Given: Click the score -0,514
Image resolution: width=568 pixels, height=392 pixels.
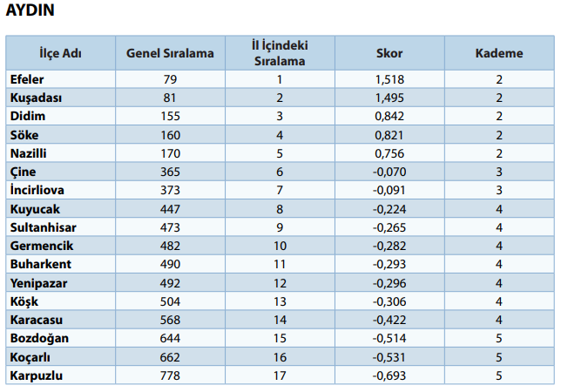Looking at the screenshot, I should tap(389, 338).
